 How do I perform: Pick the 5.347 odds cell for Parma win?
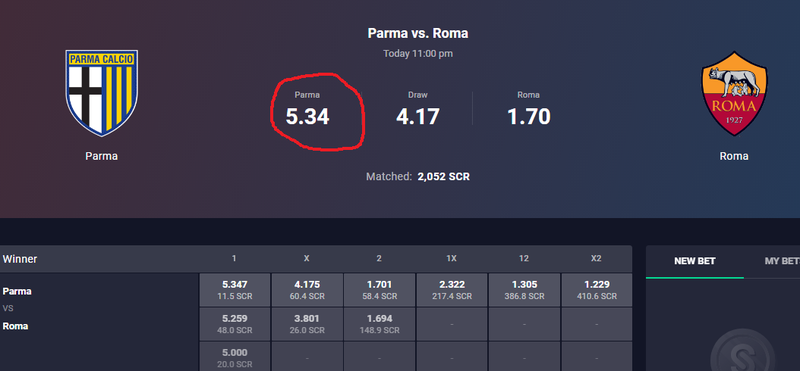point(234,290)
